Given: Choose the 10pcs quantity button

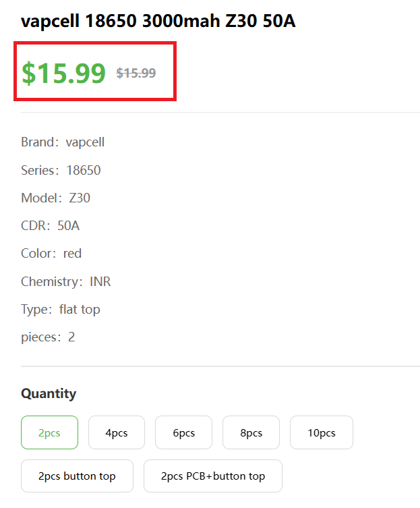Looking at the screenshot, I should 321,432.
